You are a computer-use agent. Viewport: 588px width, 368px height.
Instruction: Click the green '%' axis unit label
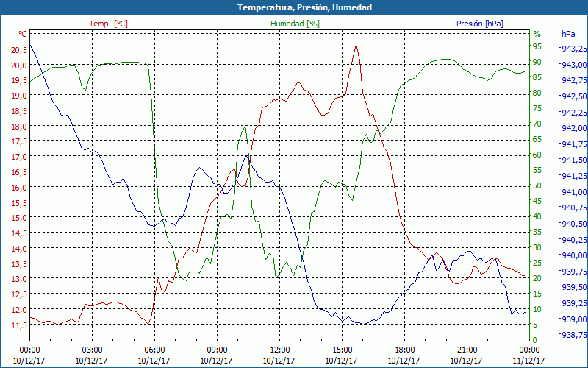pyautogui.click(x=537, y=34)
